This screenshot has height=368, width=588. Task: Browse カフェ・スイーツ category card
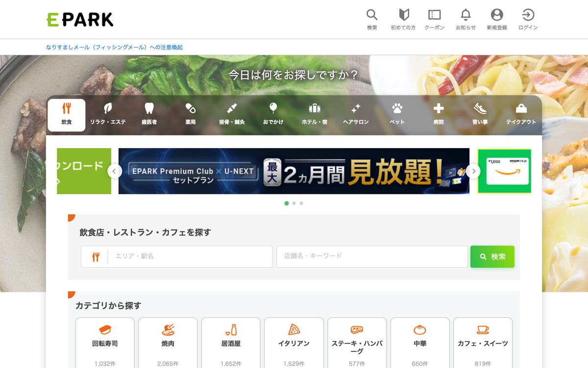(x=483, y=343)
